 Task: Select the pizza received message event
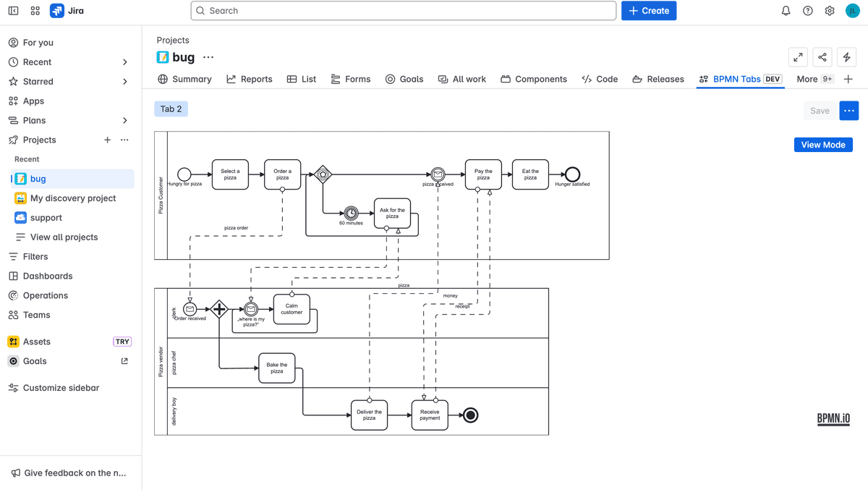coord(438,174)
